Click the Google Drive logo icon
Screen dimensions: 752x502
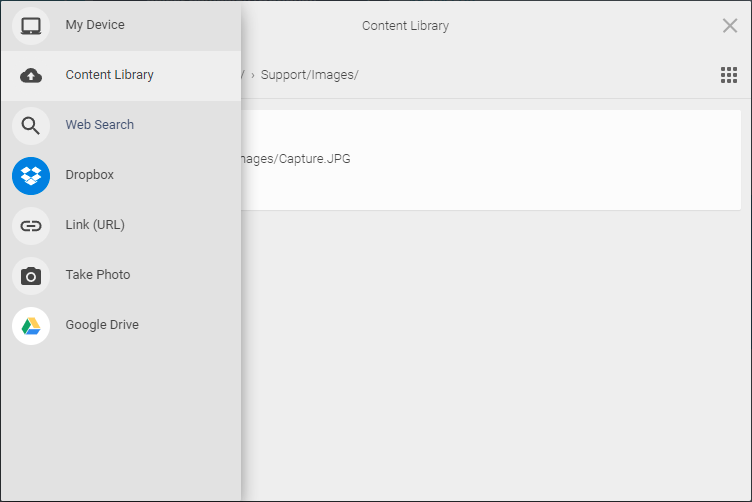(31, 326)
